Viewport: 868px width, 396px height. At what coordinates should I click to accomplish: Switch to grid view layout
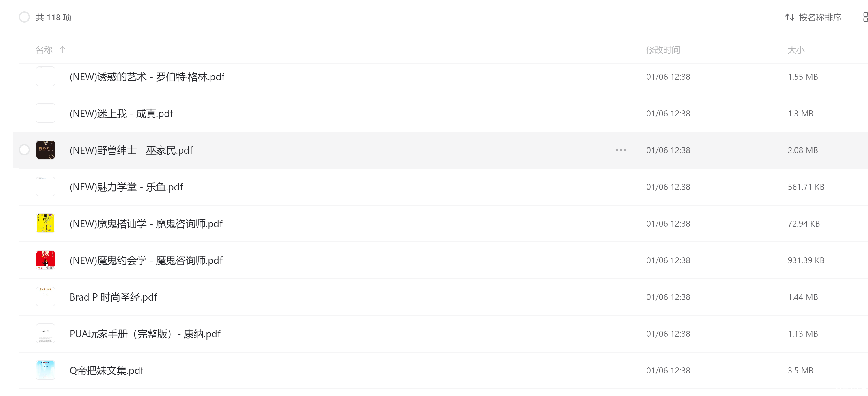865,17
